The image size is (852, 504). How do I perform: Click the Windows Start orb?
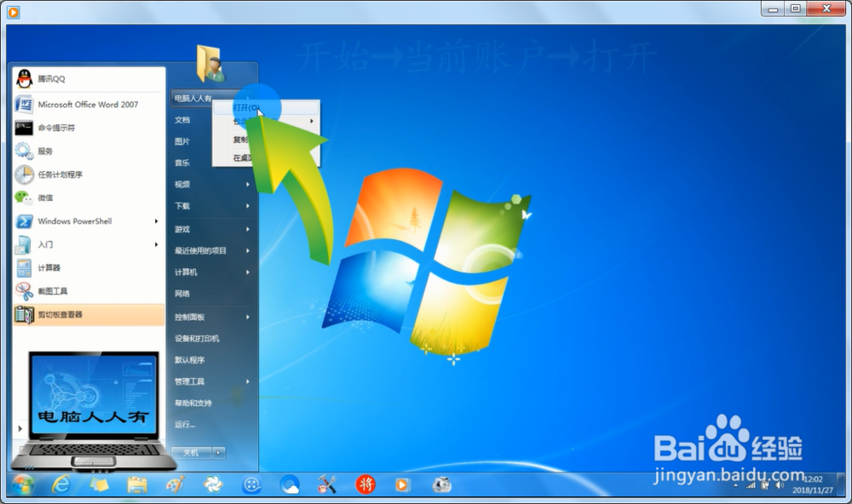[x=22, y=484]
